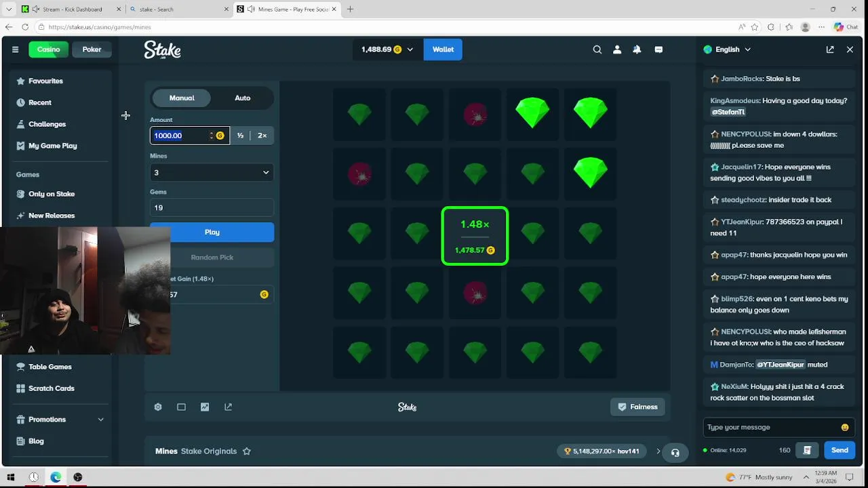Expand next arrow beside top win banner
Viewport: 868px width, 488px height.
(x=658, y=451)
